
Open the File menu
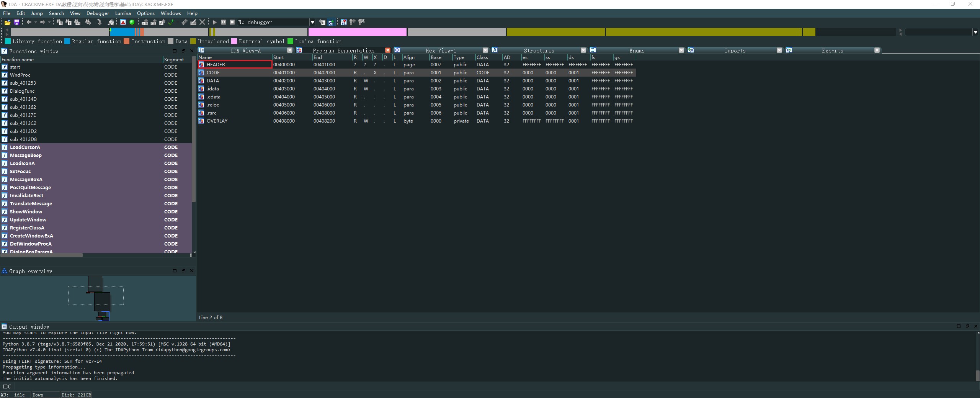pyautogui.click(x=7, y=13)
